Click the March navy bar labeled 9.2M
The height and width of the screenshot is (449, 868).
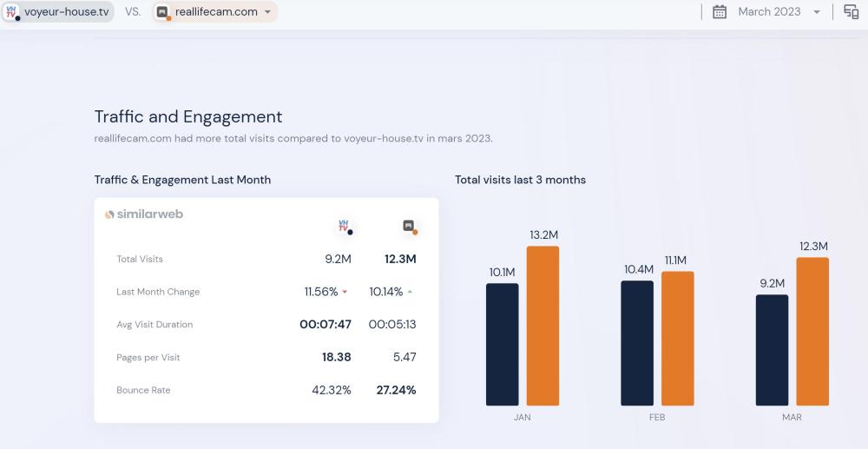tap(772, 350)
